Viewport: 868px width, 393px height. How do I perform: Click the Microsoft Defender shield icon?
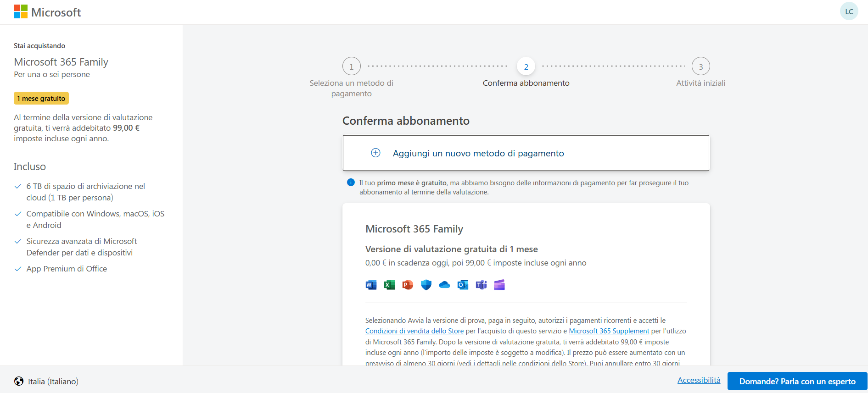coord(426,285)
